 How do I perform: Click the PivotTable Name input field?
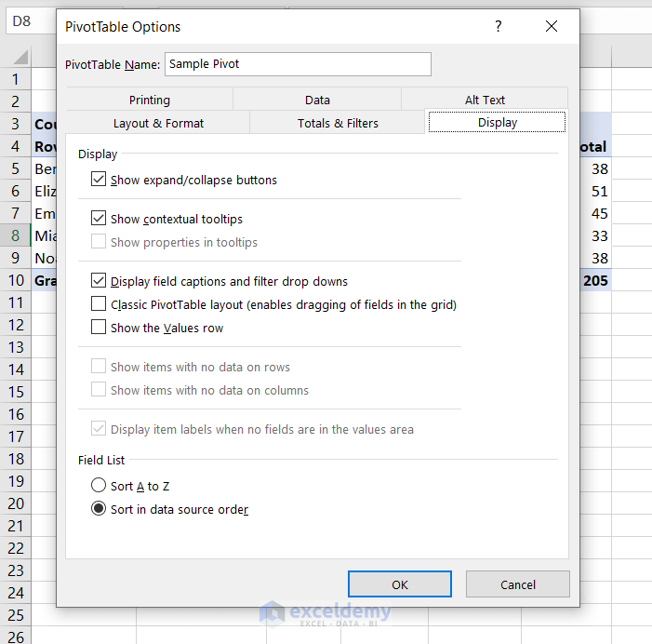(x=298, y=64)
